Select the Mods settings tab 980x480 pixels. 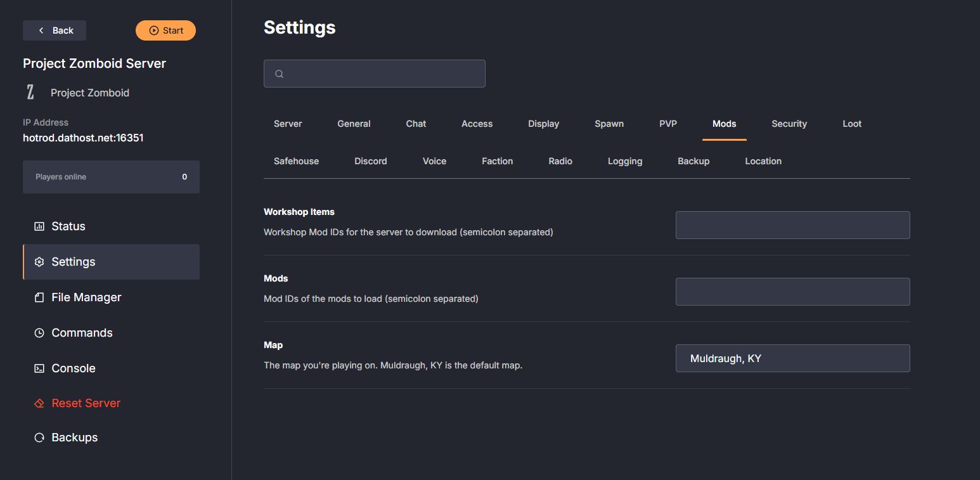point(724,124)
